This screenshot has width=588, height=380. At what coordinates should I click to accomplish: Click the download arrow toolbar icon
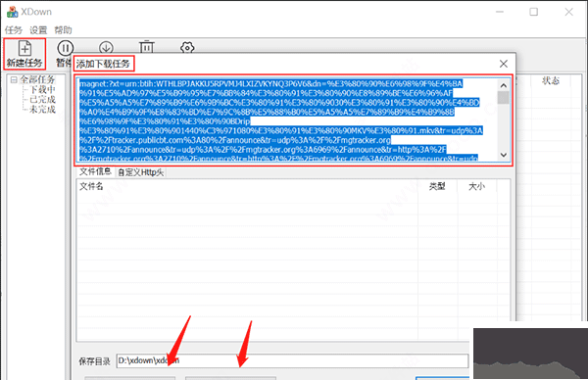(x=106, y=47)
